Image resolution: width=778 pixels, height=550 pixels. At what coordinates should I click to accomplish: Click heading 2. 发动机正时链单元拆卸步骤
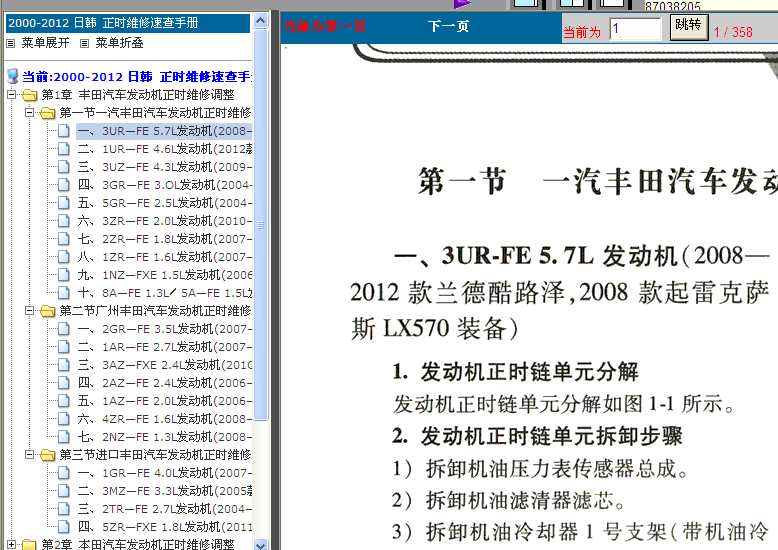coord(537,436)
